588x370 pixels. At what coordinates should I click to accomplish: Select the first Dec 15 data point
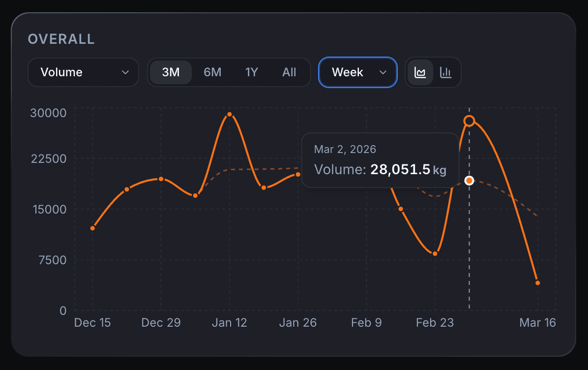[x=92, y=228]
